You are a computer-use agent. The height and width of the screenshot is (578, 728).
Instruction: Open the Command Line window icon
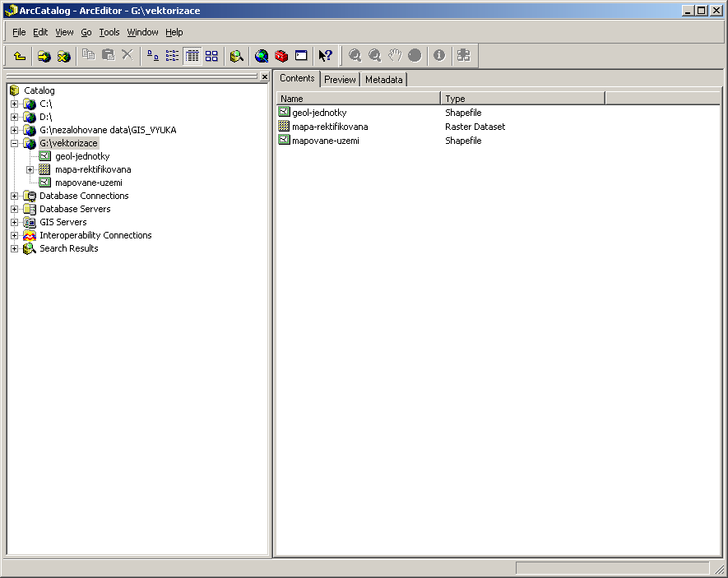point(301,56)
